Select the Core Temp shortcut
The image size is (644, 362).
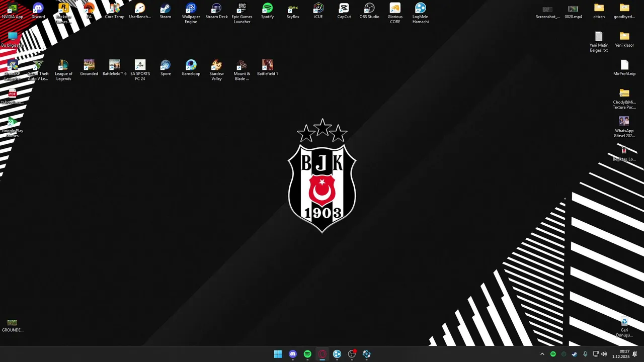[x=114, y=11]
